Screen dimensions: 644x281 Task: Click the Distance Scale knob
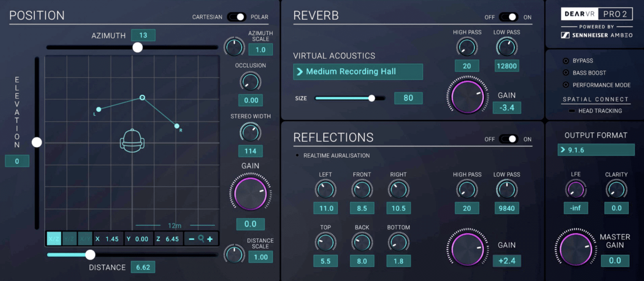tap(234, 254)
